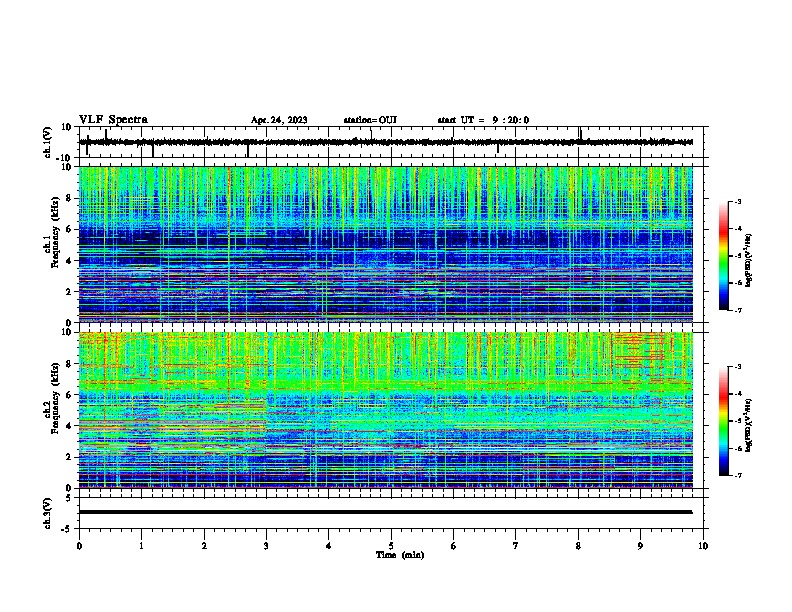Select the "start UT = 9:20:0" text
The width and height of the screenshot is (792, 612).
(483, 120)
